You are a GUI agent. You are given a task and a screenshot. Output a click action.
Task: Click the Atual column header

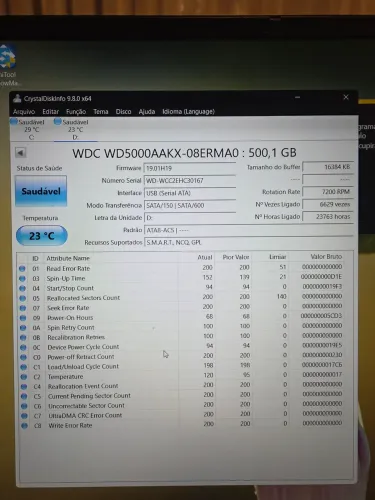click(x=205, y=257)
